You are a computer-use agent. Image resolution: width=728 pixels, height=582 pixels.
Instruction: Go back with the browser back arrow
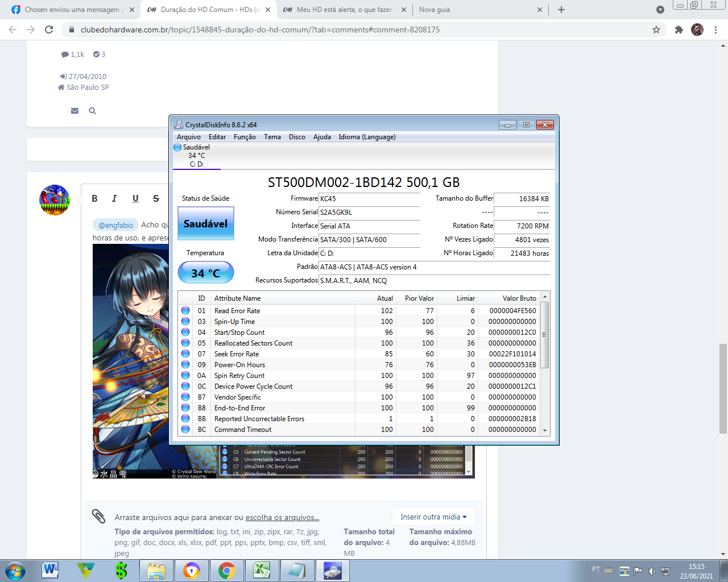(13, 30)
